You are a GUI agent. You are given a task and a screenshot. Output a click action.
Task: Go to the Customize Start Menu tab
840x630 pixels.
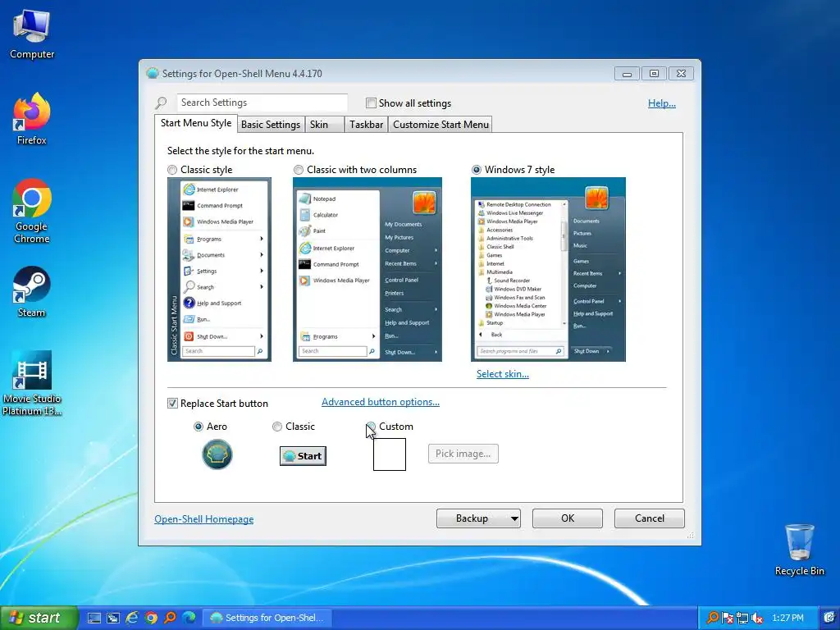point(441,125)
